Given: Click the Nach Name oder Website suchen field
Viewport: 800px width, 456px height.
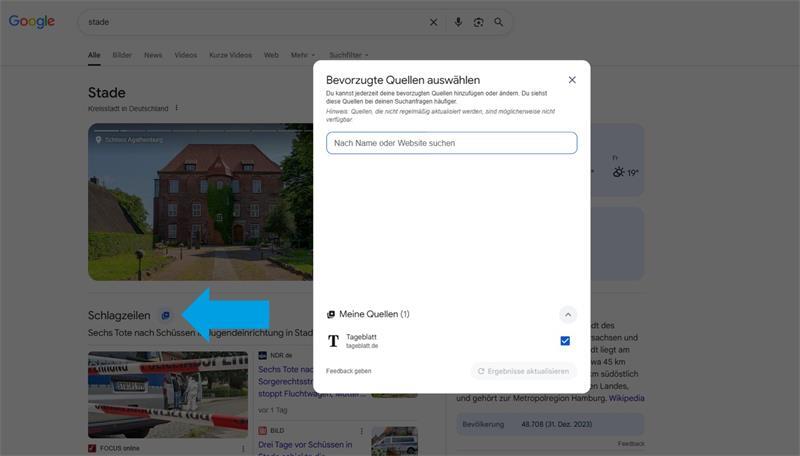Looking at the screenshot, I should [452, 143].
